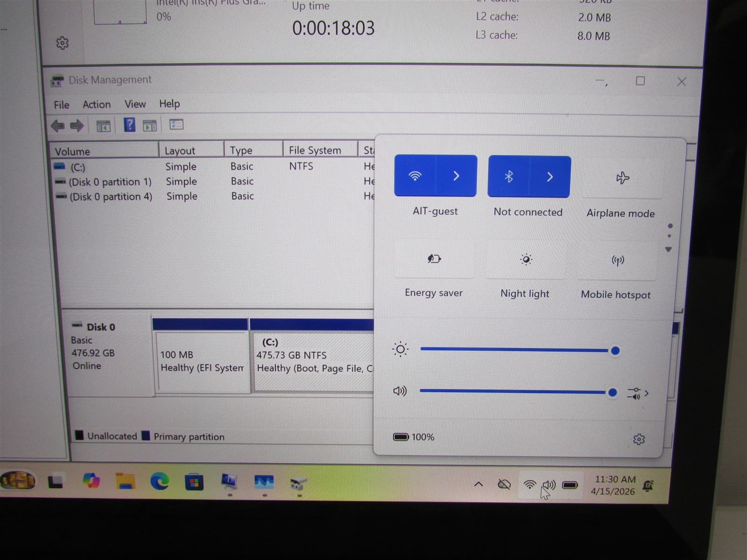Sort by the File System column header
This screenshot has width=747, height=560.
point(320,150)
